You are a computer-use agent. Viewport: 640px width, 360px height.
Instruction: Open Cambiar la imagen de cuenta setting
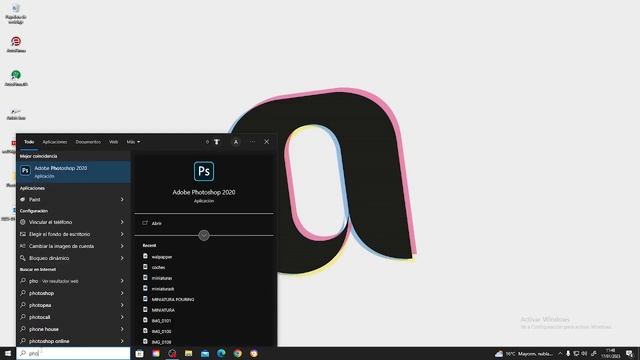pos(73,246)
